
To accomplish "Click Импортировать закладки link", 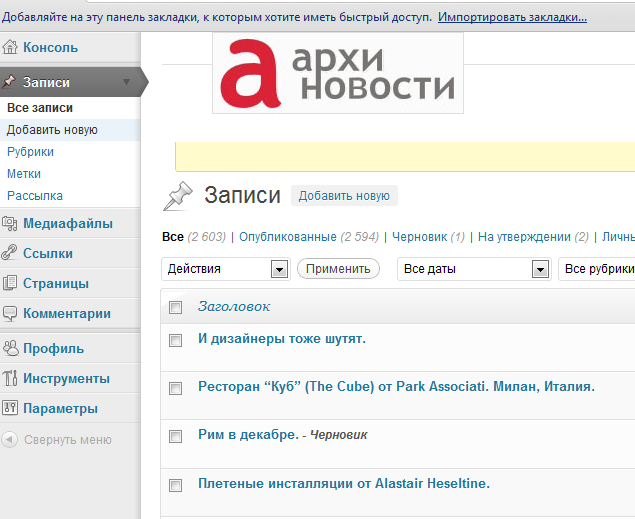I will (x=512, y=17).
